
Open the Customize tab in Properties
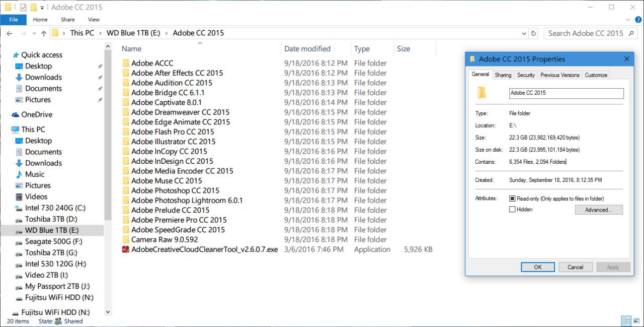(596, 75)
